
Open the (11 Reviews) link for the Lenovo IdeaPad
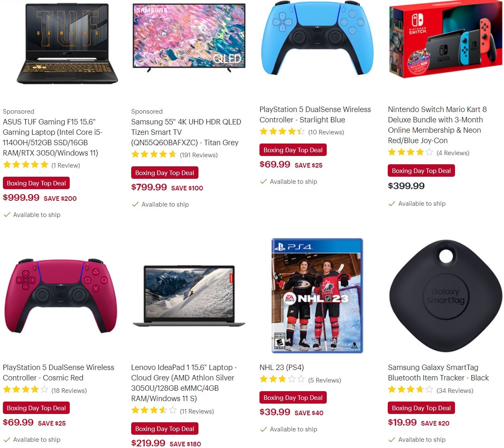[197, 411]
